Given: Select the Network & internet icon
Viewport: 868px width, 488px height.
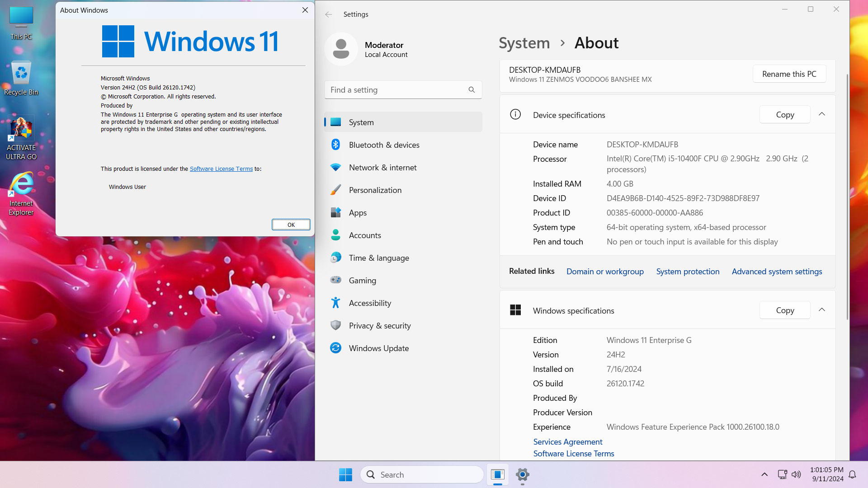Looking at the screenshot, I should pos(335,168).
